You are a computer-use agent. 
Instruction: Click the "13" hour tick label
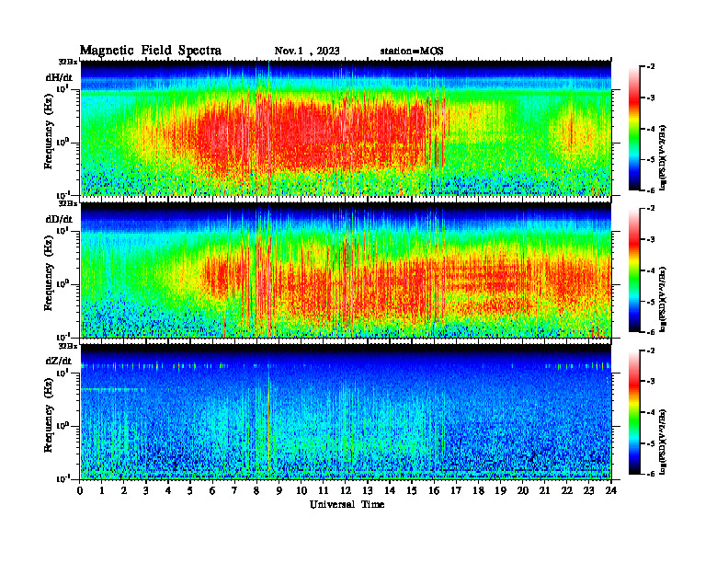pos(368,490)
